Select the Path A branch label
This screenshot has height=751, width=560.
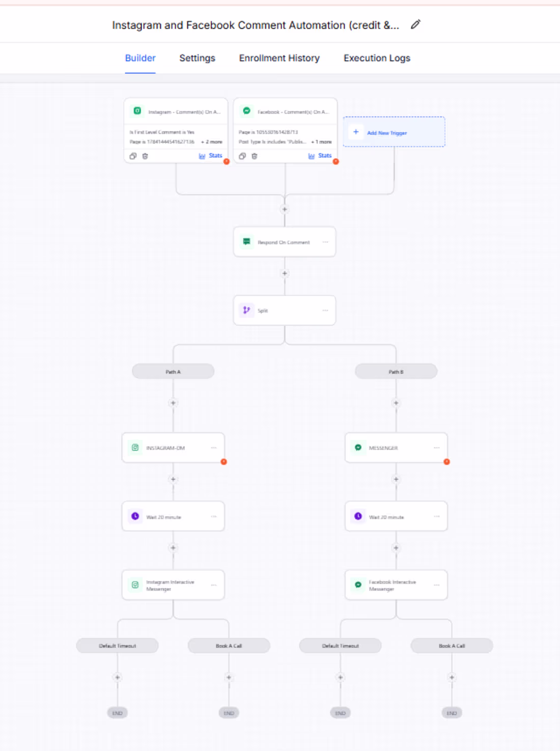pyautogui.click(x=173, y=372)
